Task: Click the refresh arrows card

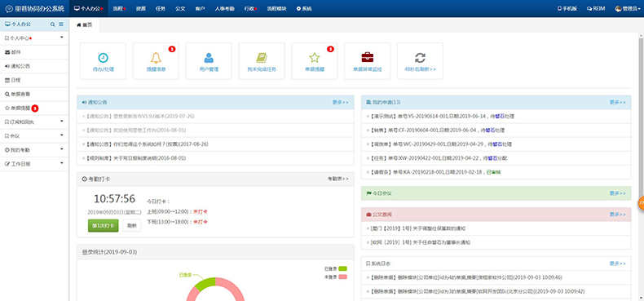Action: [x=420, y=61]
